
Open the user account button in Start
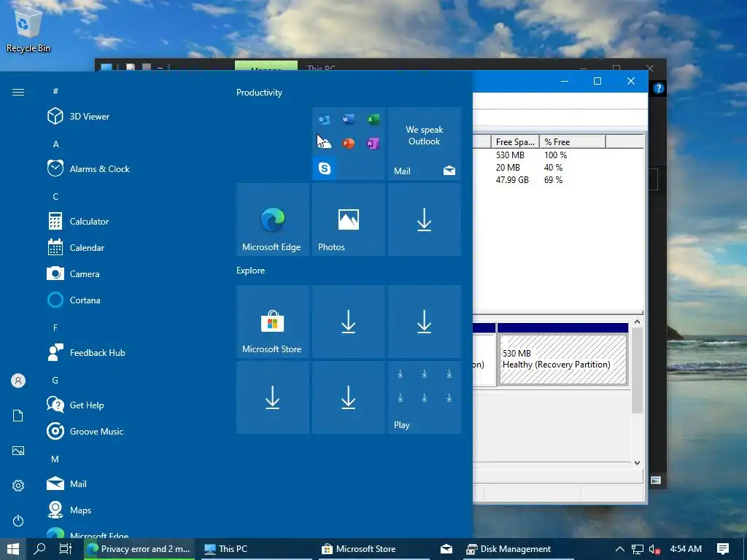[18, 381]
